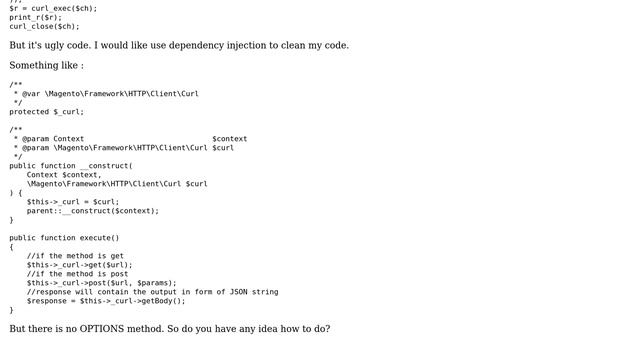Click the 'Something like :' paragraph
Image resolution: width=640 pixels, height=360 pixels.
tap(47, 65)
